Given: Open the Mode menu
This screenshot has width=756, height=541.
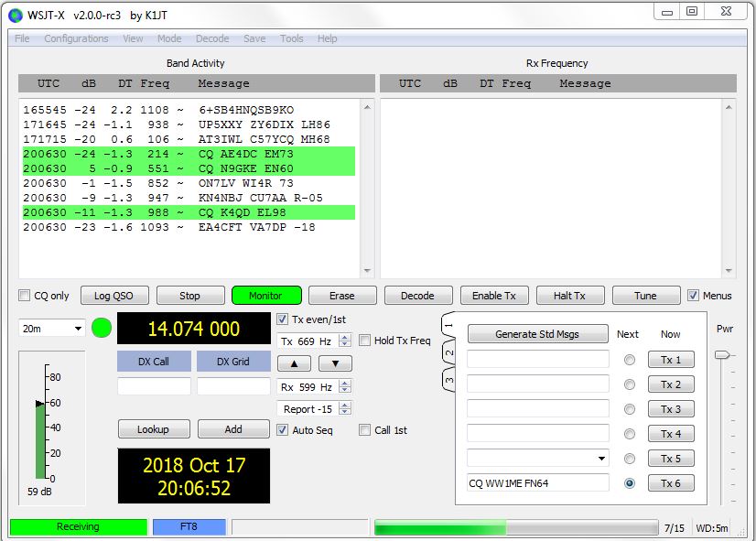Looking at the screenshot, I should coord(168,38).
